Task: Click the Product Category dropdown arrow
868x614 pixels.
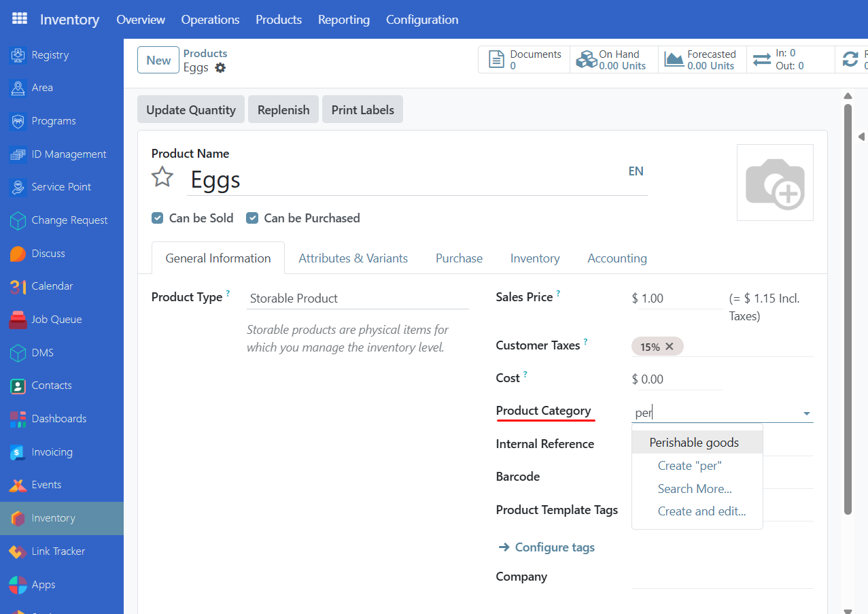Action: (806, 413)
